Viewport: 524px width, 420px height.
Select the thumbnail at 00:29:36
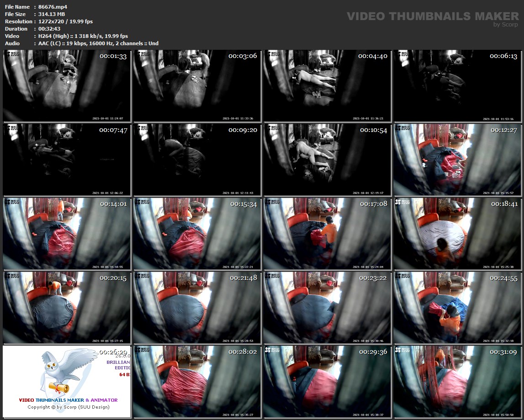click(x=327, y=382)
